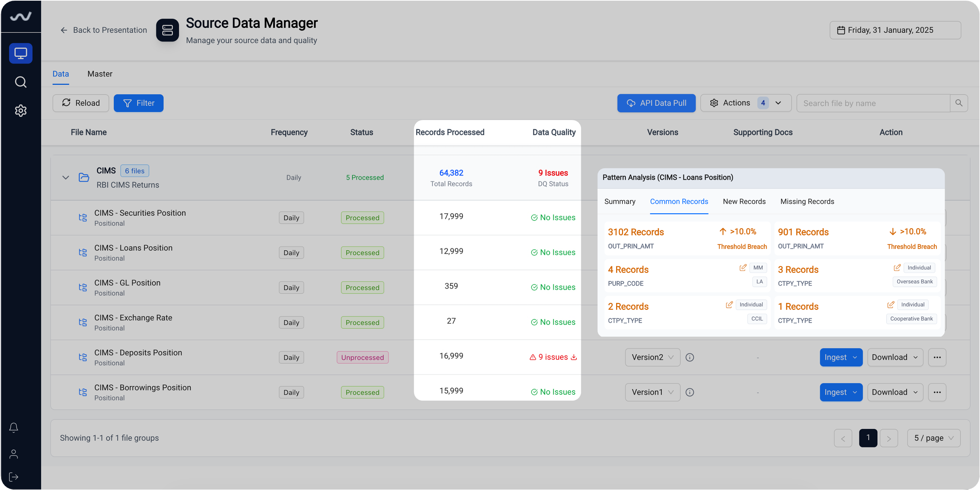Image resolution: width=980 pixels, height=491 pixels.
Task: Open the 5 / page size dropdown
Action: click(934, 438)
